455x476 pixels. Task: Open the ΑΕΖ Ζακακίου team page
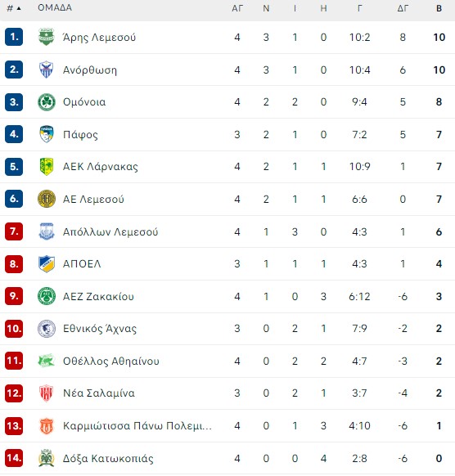pyautogui.click(x=98, y=296)
